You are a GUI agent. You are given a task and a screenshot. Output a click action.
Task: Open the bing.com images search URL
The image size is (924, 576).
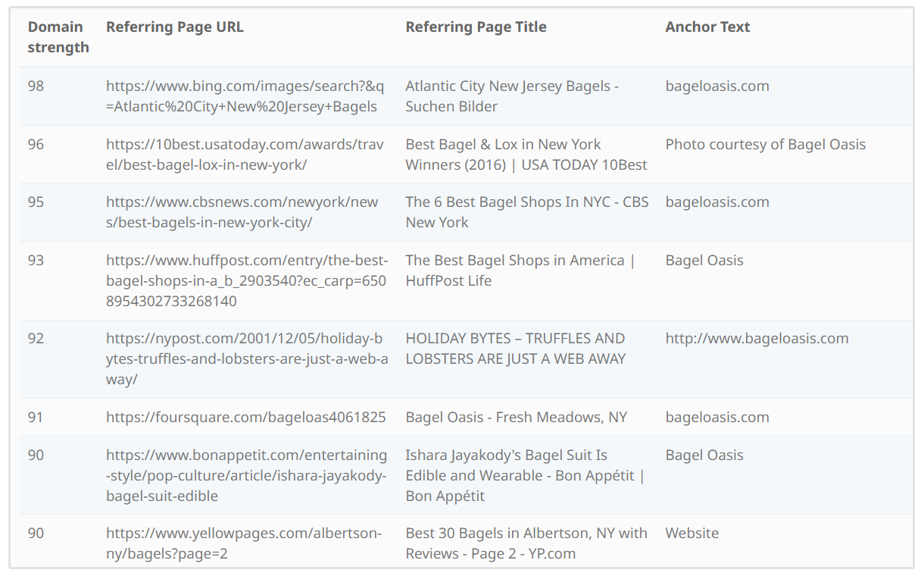pos(245,96)
